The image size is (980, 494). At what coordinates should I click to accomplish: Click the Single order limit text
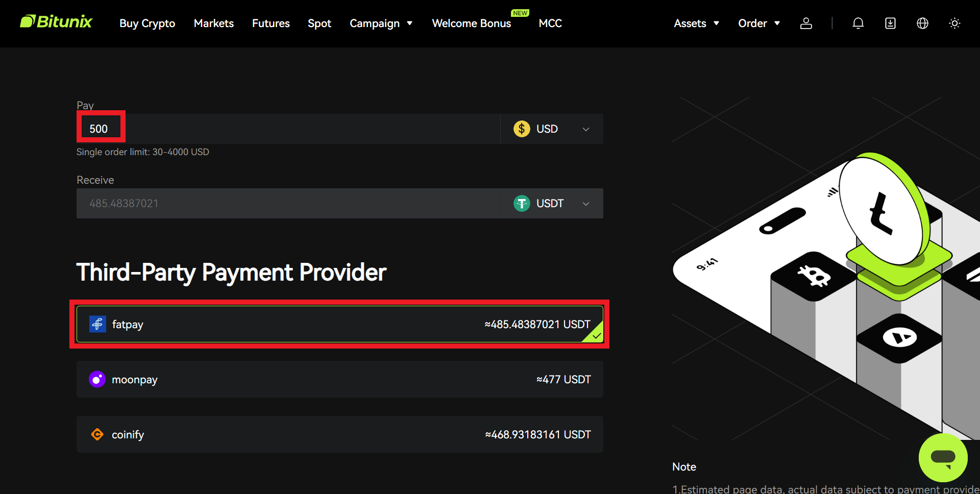[143, 152]
